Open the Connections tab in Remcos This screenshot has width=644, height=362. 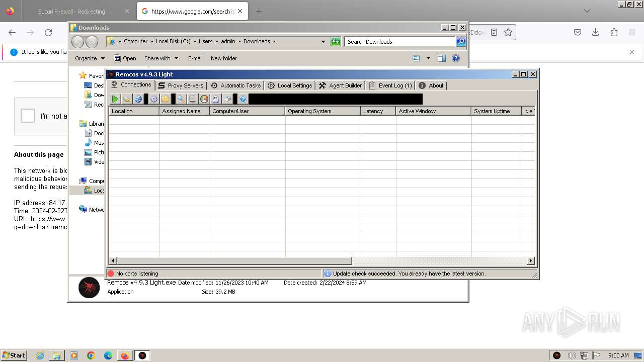pos(131,84)
